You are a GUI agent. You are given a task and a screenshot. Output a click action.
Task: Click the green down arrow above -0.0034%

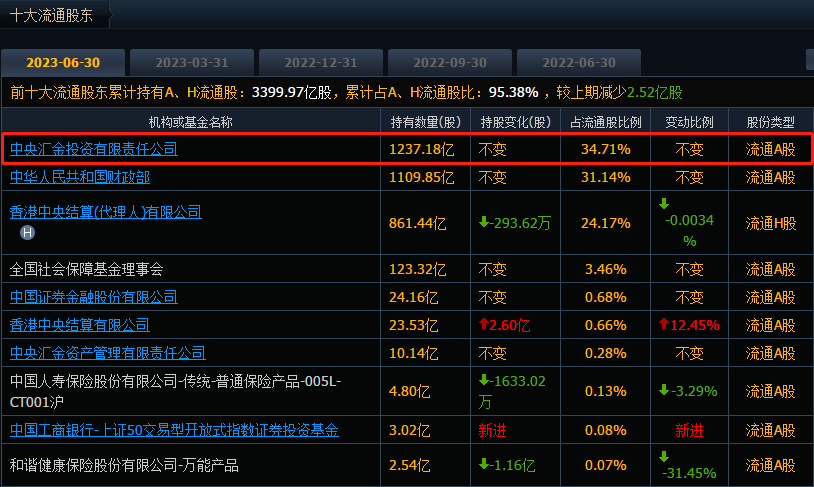663,204
